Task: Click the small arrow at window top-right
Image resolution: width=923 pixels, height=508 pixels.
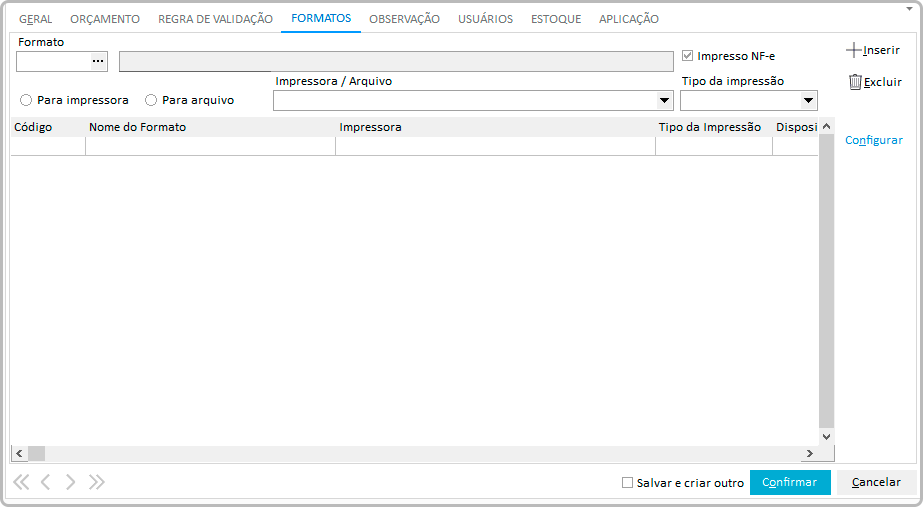Action: (x=909, y=9)
